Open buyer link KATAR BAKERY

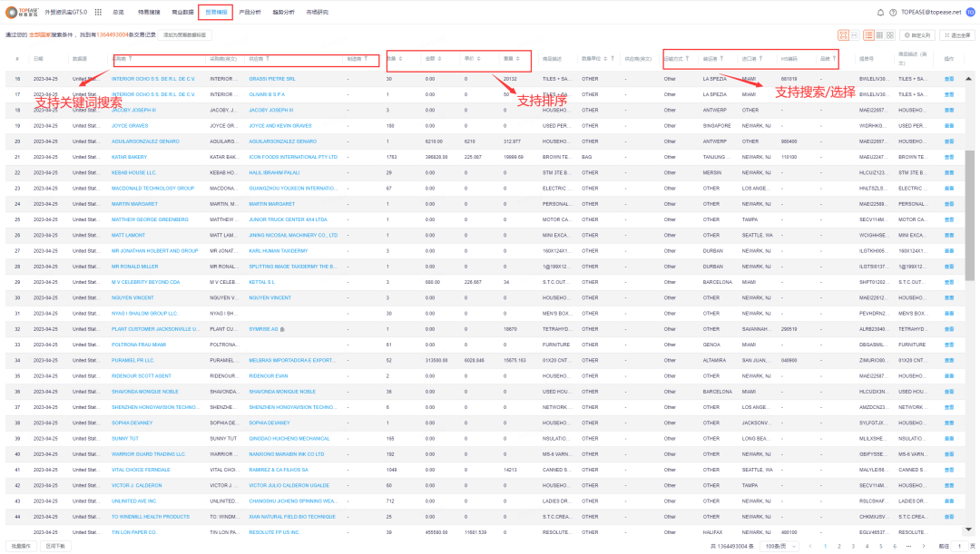pos(130,157)
